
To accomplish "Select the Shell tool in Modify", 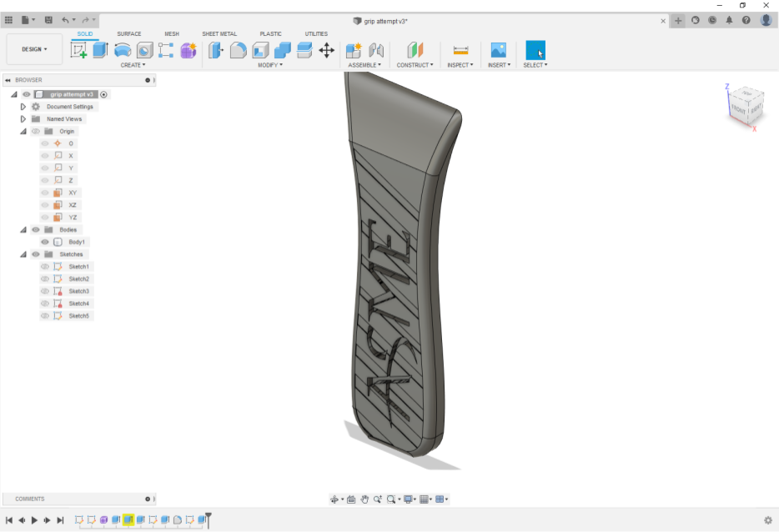I will click(x=259, y=51).
